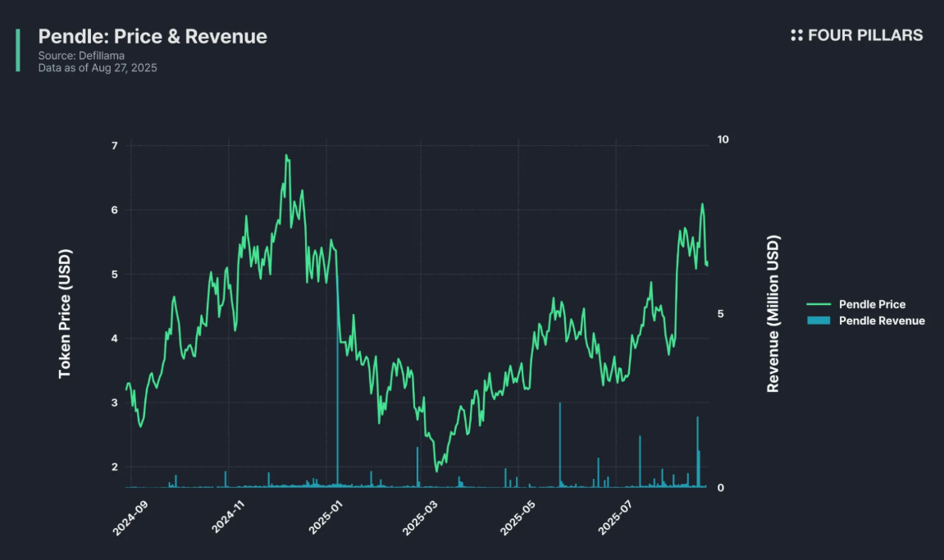
Task: Click the Four Pillars four-dot logo icon
Action: point(796,35)
